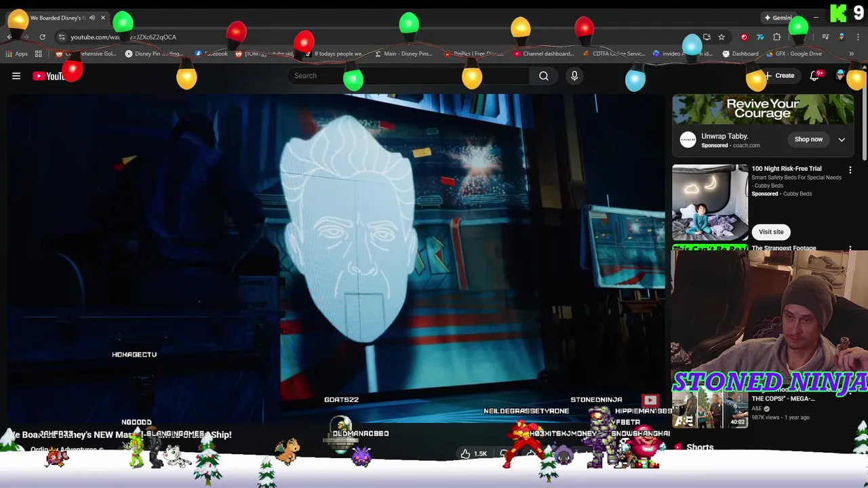Click the youtube.com address bar URL

pyautogui.click(x=123, y=37)
